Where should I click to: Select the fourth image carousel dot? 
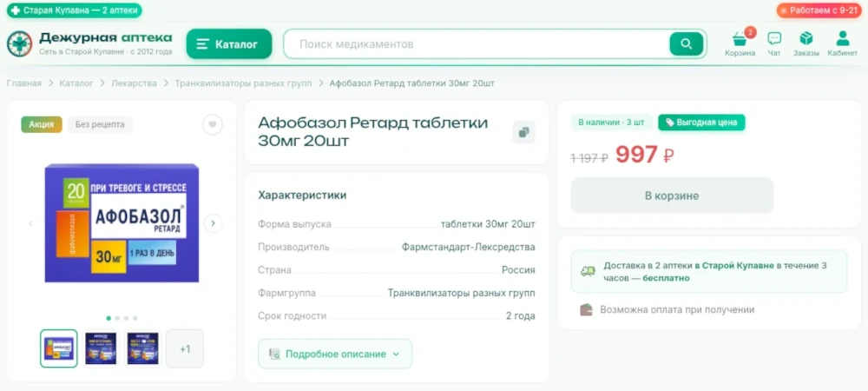pyautogui.click(x=135, y=318)
